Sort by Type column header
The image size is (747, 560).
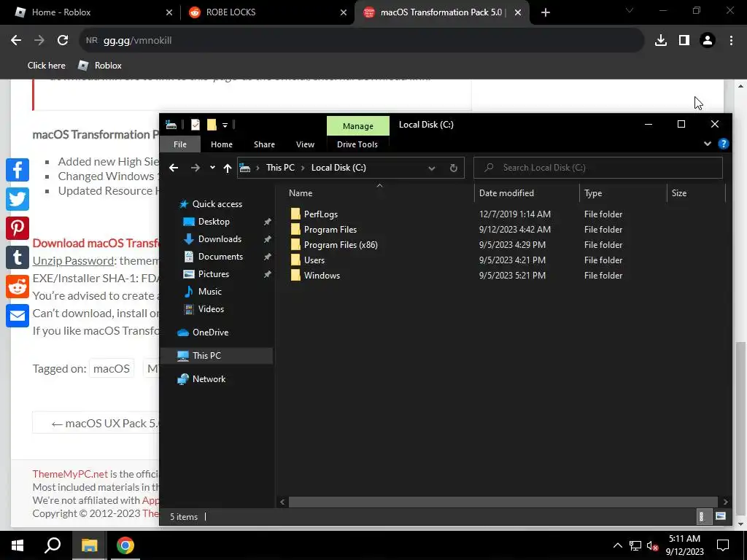click(x=593, y=192)
